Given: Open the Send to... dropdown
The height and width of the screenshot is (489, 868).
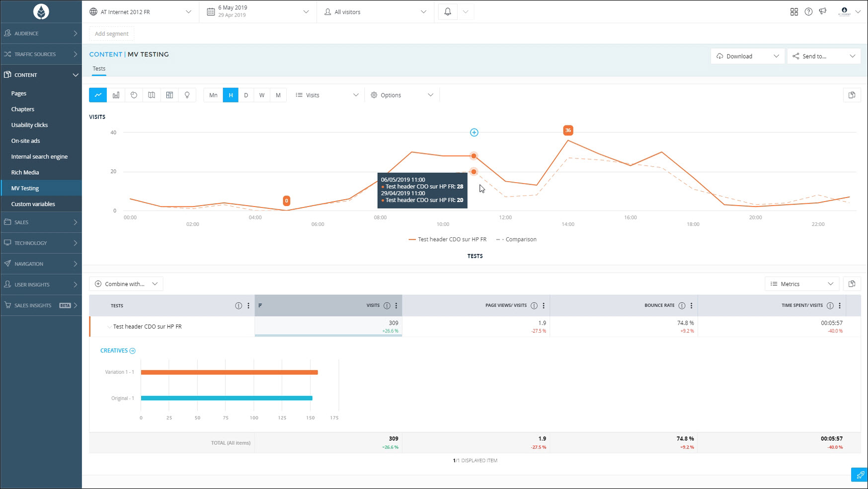Looking at the screenshot, I should (x=824, y=56).
